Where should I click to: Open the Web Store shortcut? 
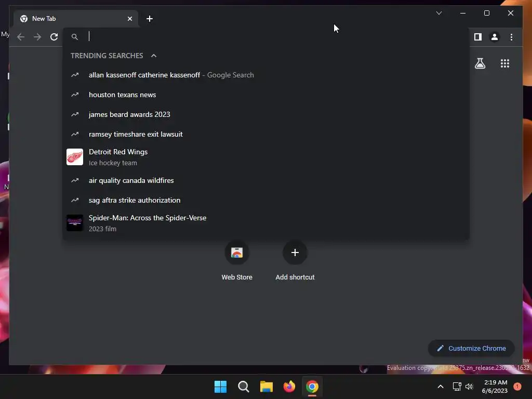237,260
